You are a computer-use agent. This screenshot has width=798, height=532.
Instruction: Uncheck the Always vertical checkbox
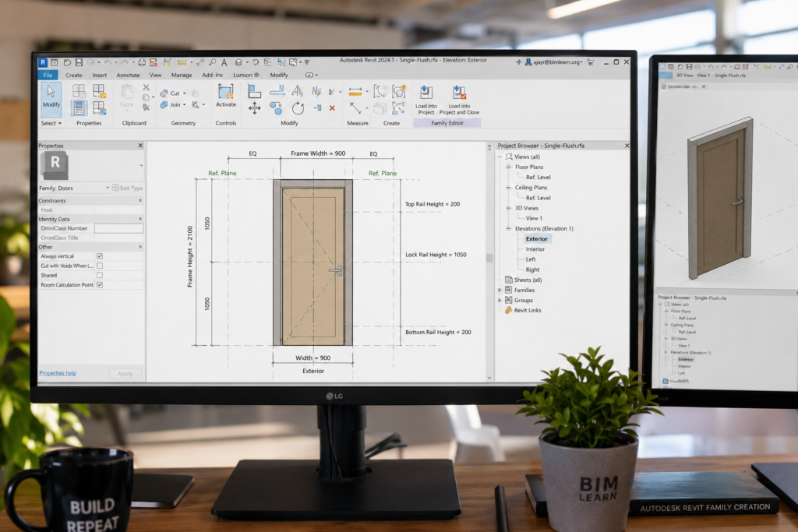tap(100, 256)
